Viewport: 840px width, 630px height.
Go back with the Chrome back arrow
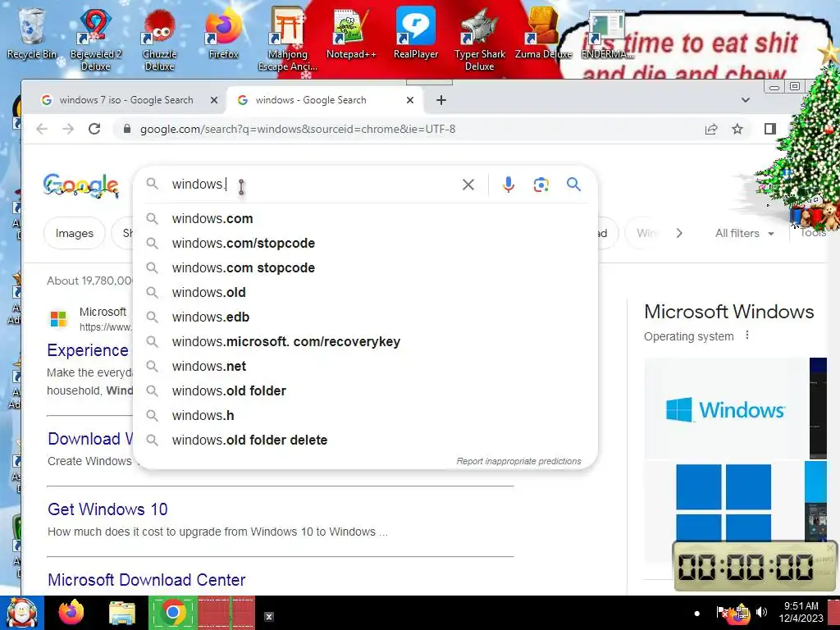42,129
